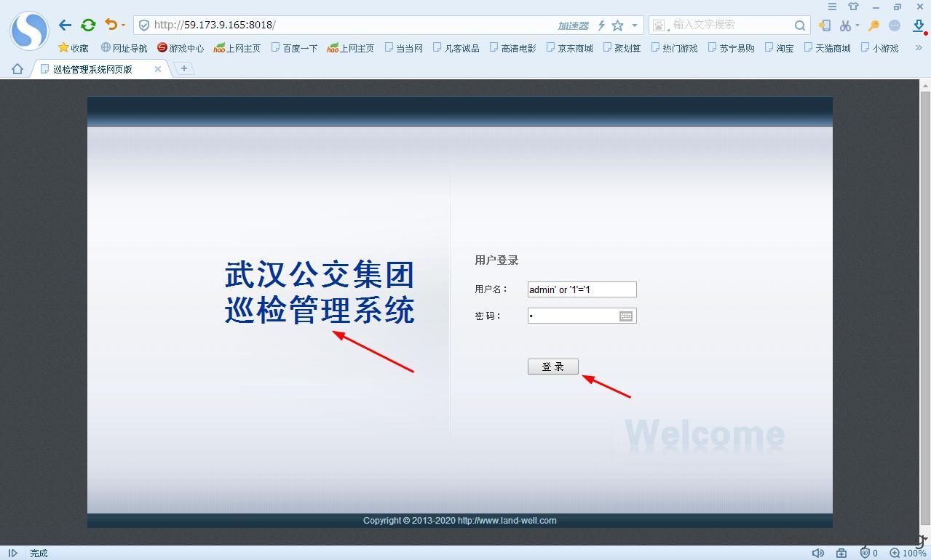This screenshot has width=931, height=560.
Task: Reload the page with the green refresh icon
Action: click(88, 25)
